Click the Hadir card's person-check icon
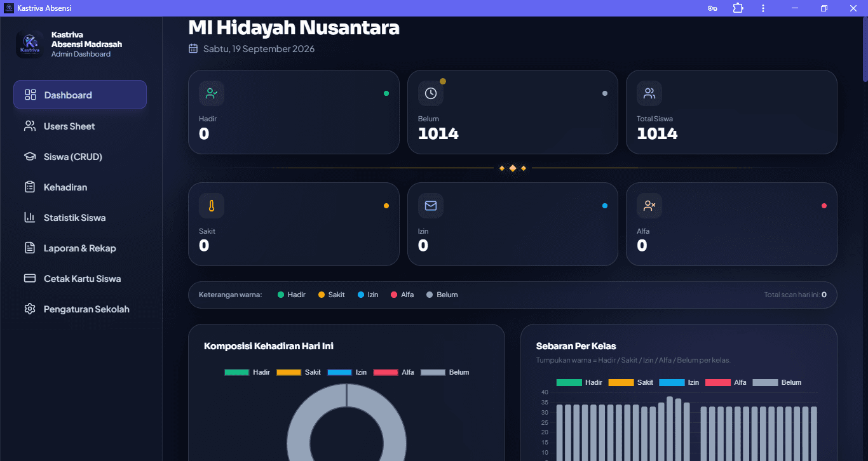The width and height of the screenshot is (868, 461). click(x=212, y=93)
